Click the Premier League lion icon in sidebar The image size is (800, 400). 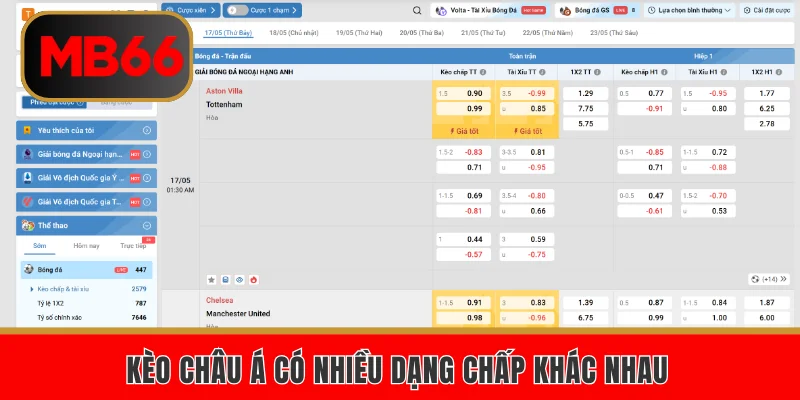(28, 154)
